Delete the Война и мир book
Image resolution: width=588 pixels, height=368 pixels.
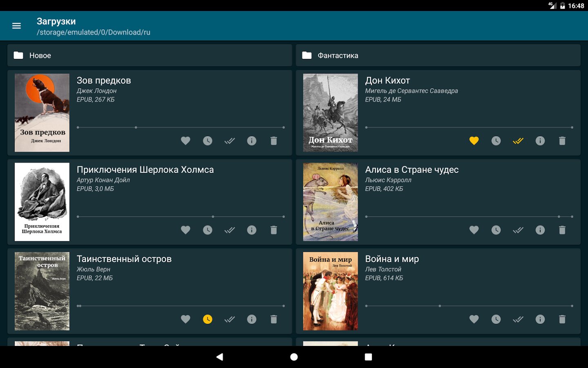(x=562, y=319)
